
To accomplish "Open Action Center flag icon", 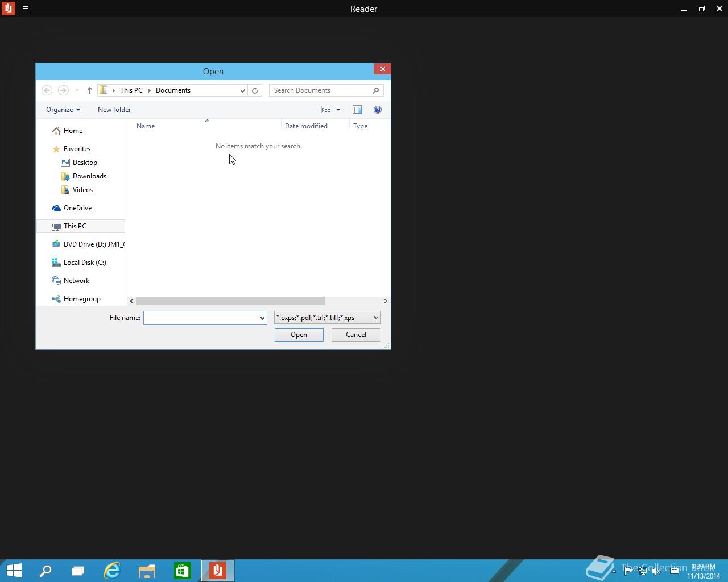I will 628,571.
